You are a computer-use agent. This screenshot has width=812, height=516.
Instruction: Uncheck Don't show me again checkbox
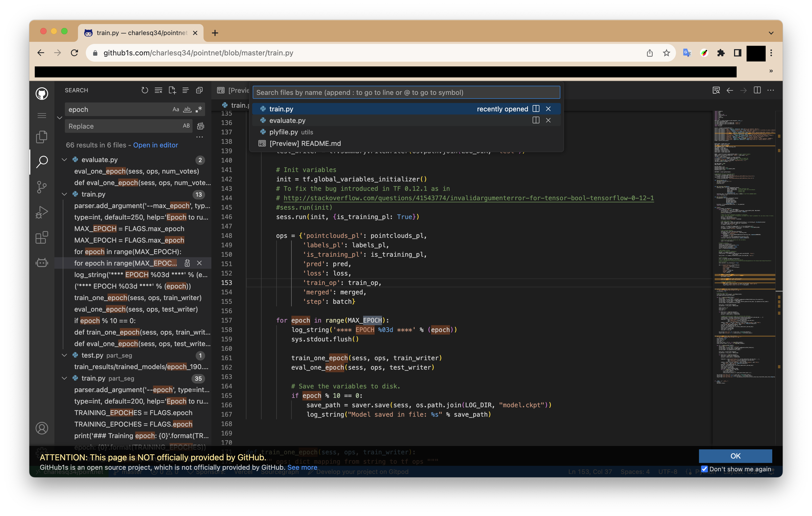click(704, 469)
